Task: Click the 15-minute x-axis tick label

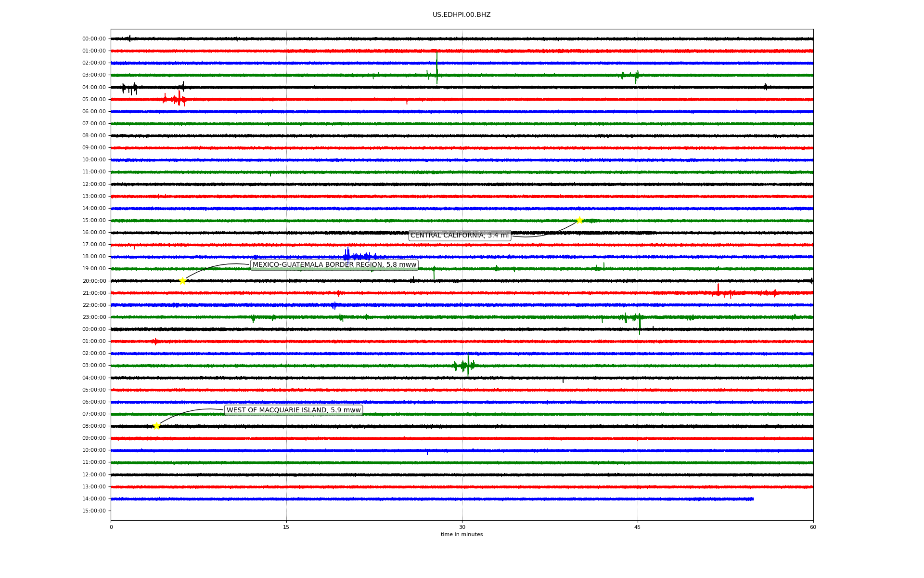Action: [286, 527]
